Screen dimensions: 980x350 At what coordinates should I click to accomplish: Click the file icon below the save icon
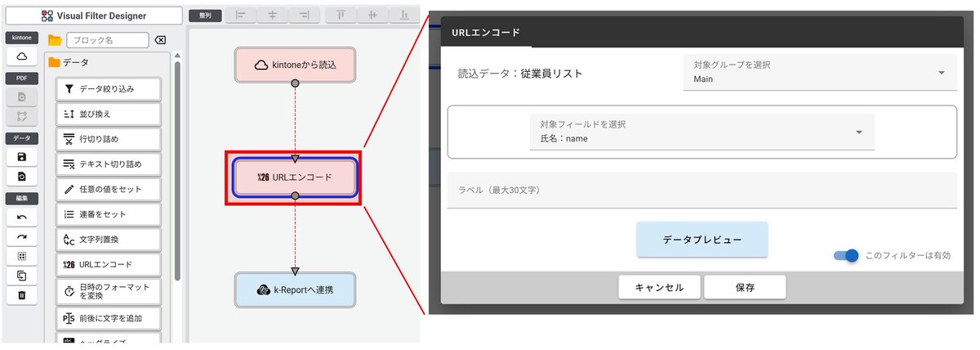(x=21, y=176)
